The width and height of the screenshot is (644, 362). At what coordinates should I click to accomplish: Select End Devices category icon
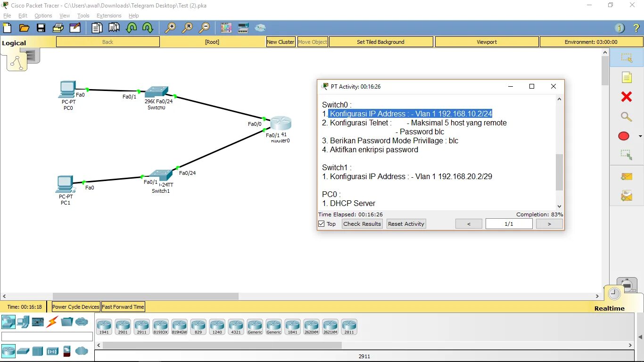[x=23, y=322]
